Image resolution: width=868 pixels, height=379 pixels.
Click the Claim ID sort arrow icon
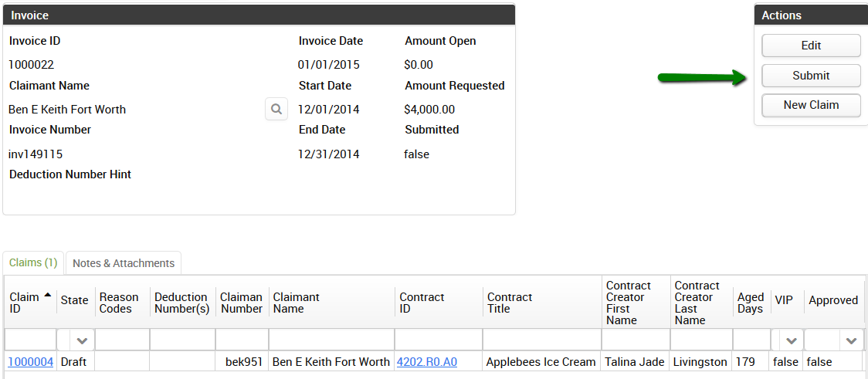pyautogui.click(x=48, y=294)
